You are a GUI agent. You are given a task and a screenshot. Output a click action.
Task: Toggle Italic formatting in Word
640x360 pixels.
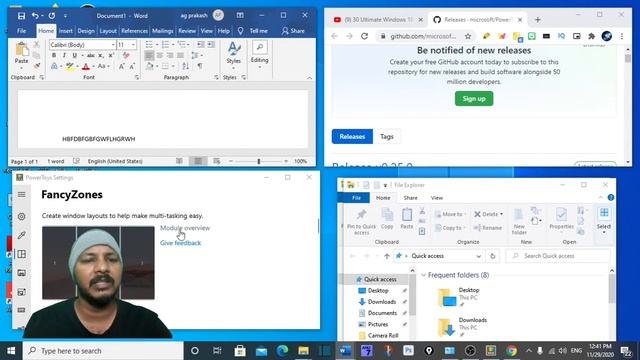click(x=64, y=56)
